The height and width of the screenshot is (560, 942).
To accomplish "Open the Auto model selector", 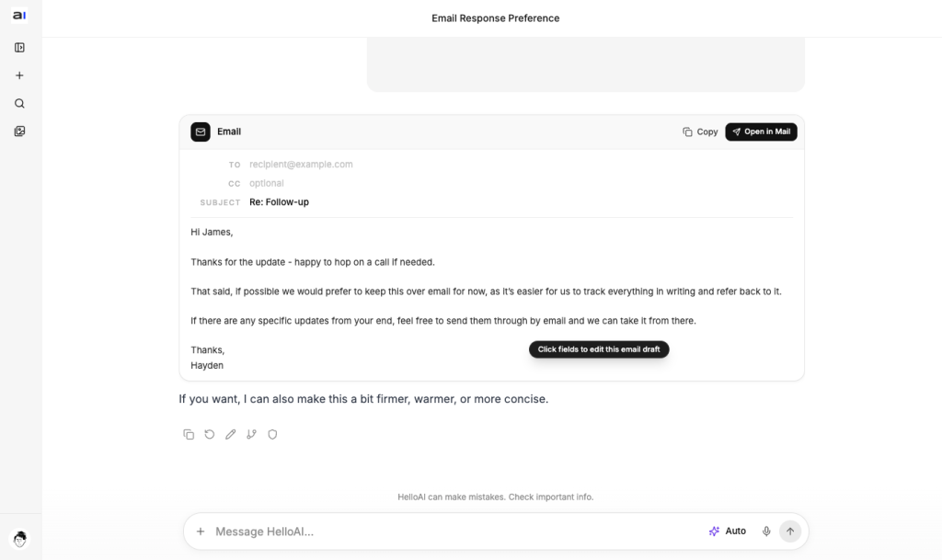I will (x=728, y=531).
